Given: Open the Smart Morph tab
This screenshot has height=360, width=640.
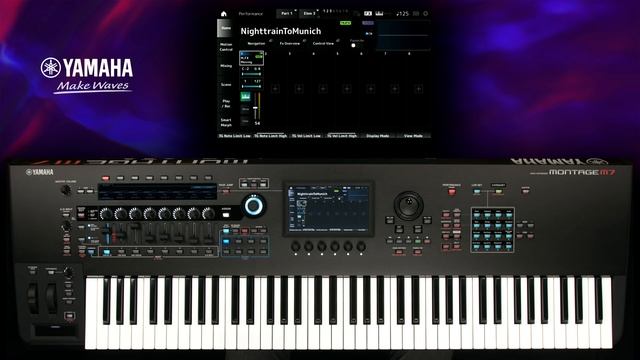Looking at the screenshot, I should [226, 122].
